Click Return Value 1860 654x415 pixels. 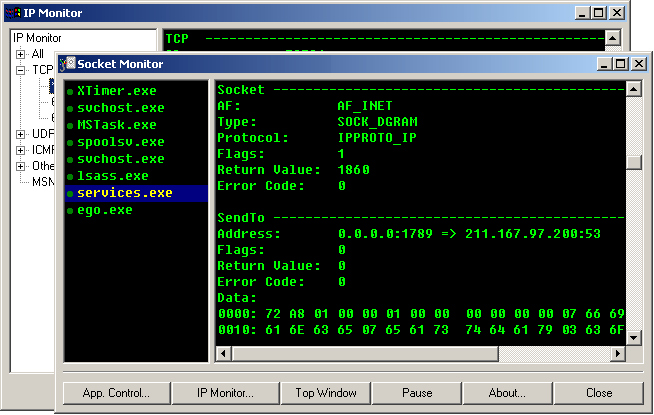pyautogui.click(x=353, y=170)
